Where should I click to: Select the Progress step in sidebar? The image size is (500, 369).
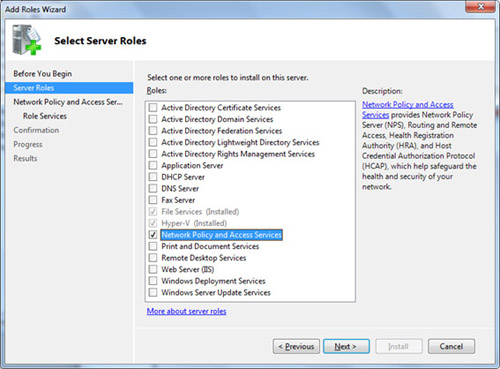28,144
